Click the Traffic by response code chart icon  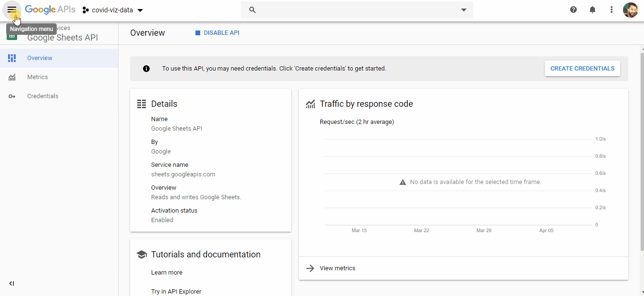coord(310,104)
